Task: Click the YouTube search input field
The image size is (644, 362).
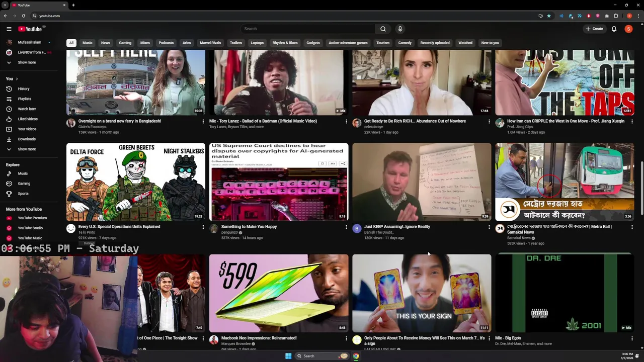Action: pyautogui.click(x=308, y=29)
